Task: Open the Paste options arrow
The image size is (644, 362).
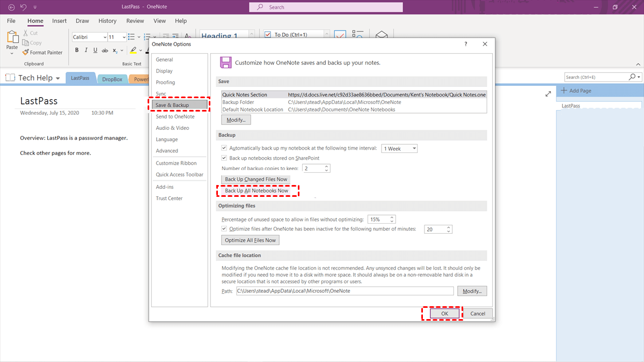Action: pyautogui.click(x=12, y=54)
